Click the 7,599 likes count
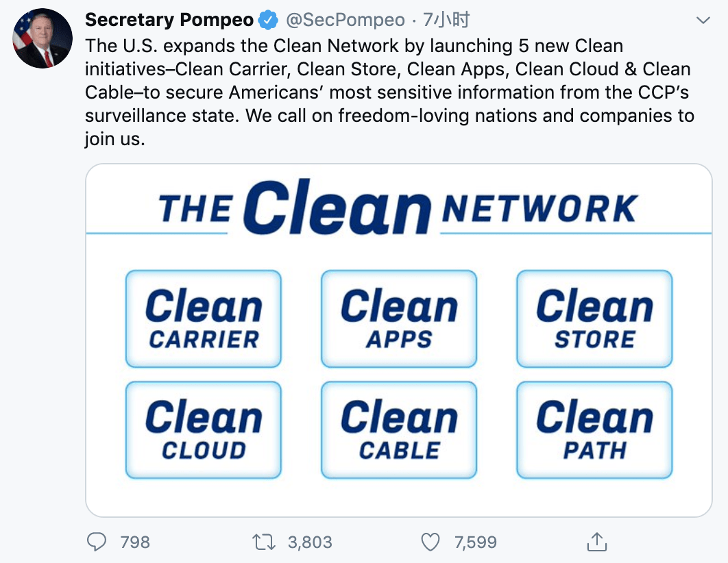The height and width of the screenshot is (563, 728). [476, 542]
